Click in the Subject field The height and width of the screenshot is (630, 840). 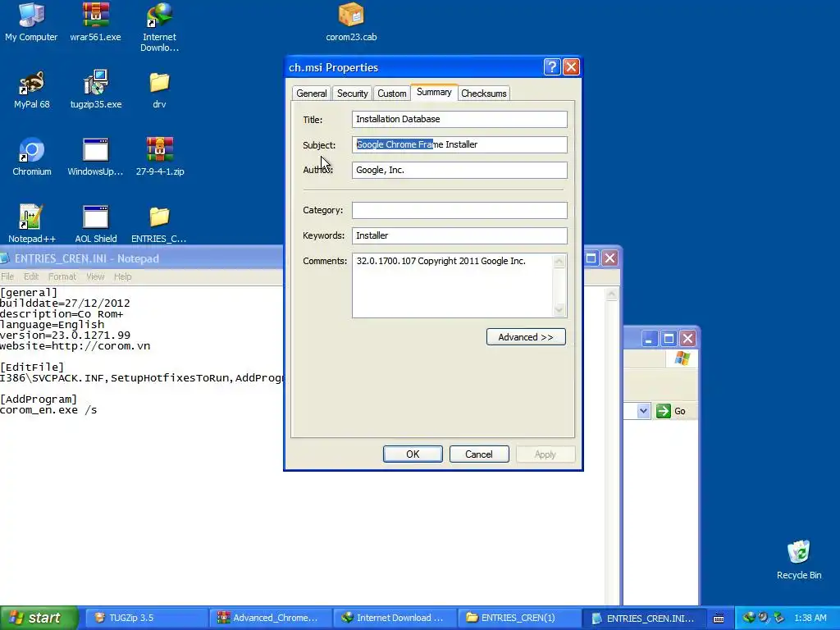tap(459, 144)
